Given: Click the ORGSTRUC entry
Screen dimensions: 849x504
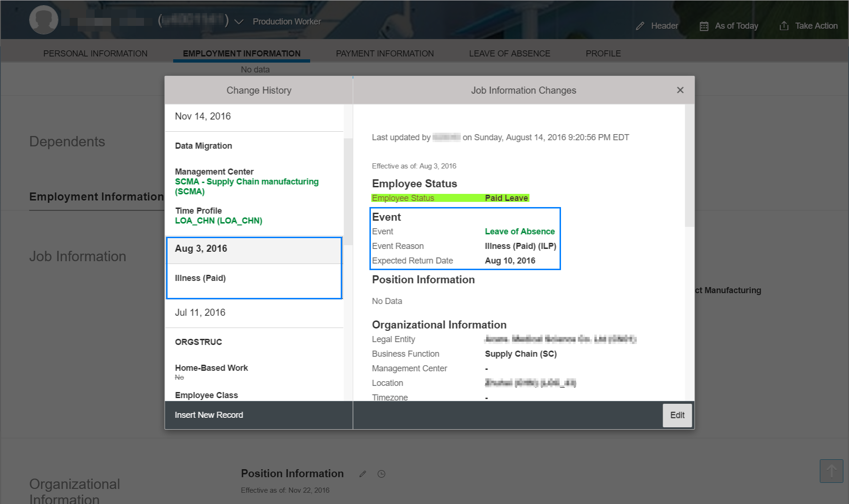Looking at the screenshot, I should (198, 342).
